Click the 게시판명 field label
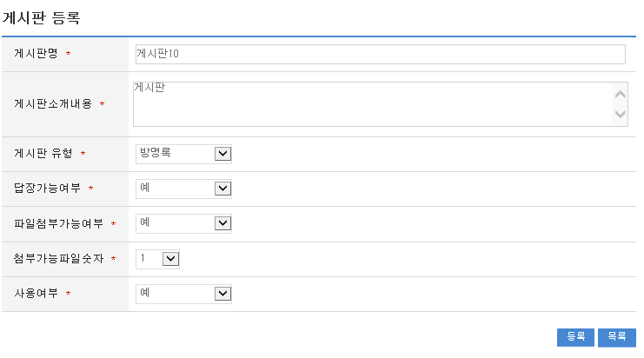The image size is (644, 358). pos(36,54)
